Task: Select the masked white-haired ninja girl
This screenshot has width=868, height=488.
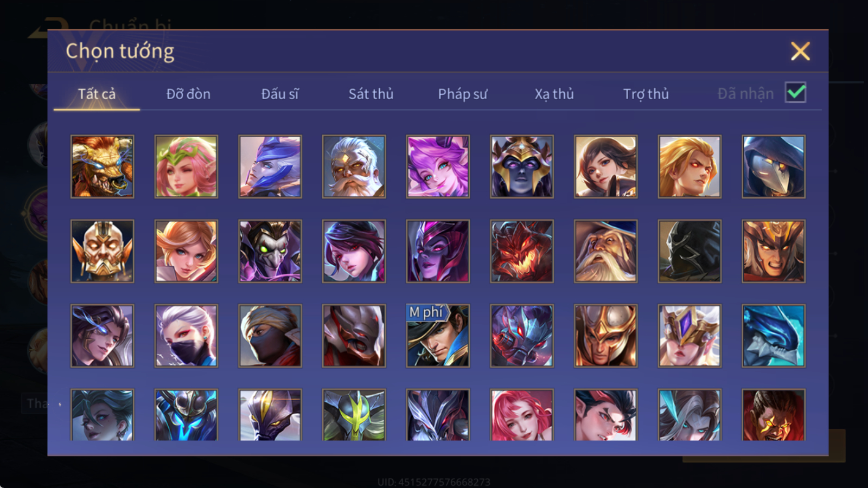Action: point(186,336)
